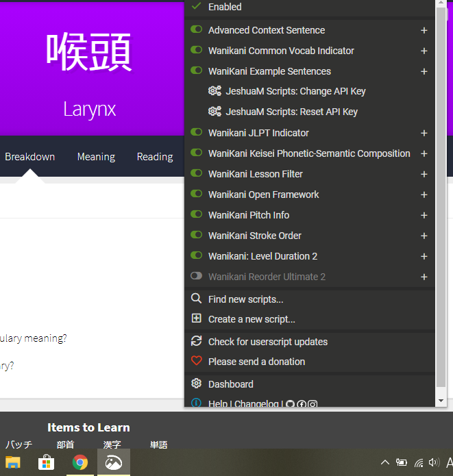Expand Wanikani Reorder Ultimate 2 plus
Image resolution: width=453 pixels, height=476 pixels.
coord(424,277)
